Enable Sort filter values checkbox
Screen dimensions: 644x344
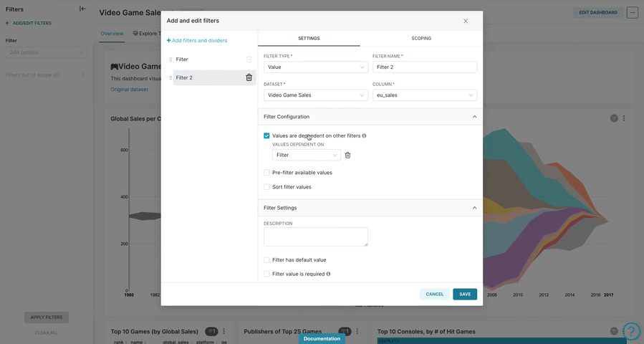[266, 187]
